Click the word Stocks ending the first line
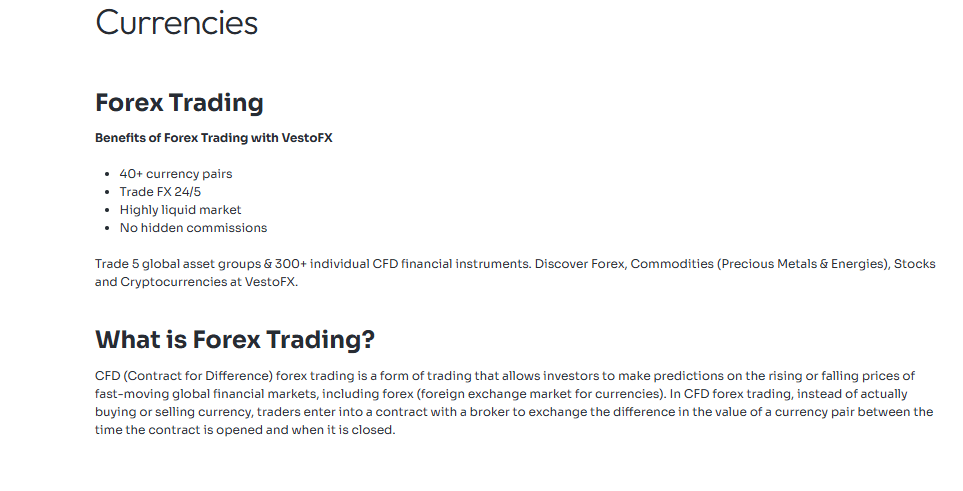The image size is (963, 491). pos(914,264)
